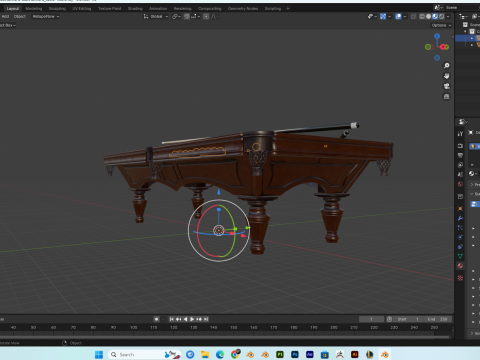The width and height of the screenshot is (480, 360).
Task: Switch to the Compositing workspace
Action: pos(209,9)
